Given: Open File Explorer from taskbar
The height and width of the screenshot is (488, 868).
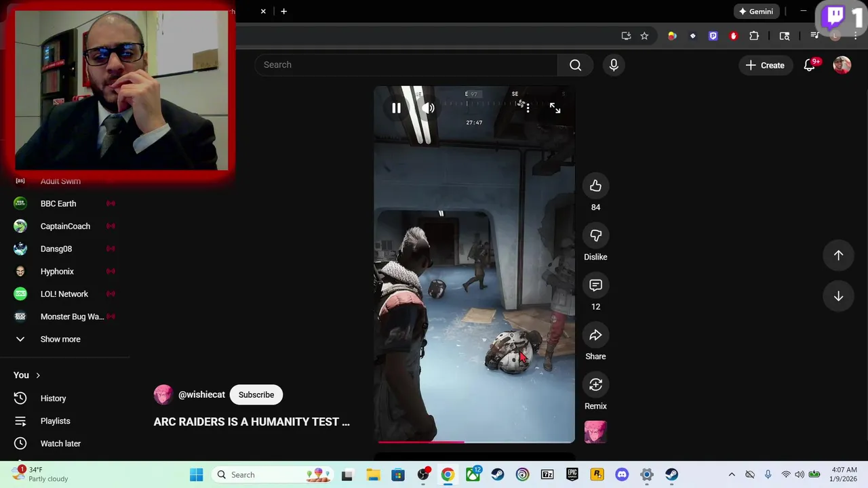Looking at the screenshot, I should coord(373,474).
